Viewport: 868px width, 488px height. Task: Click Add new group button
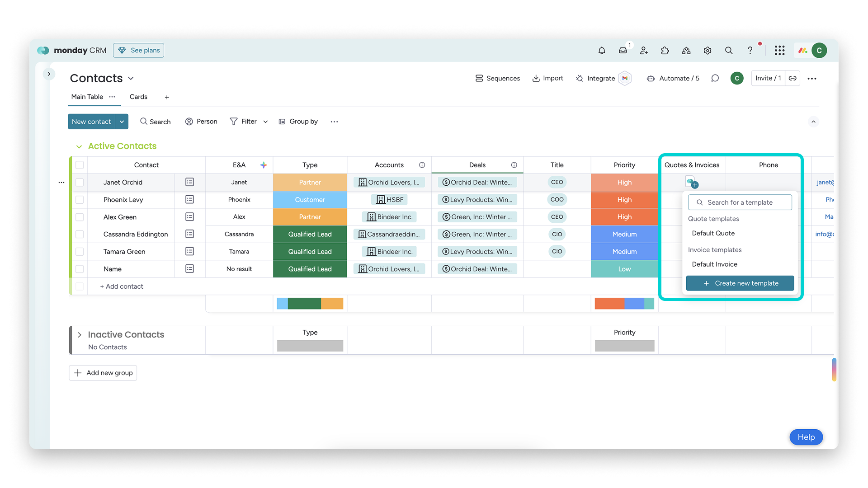[103, 373]
